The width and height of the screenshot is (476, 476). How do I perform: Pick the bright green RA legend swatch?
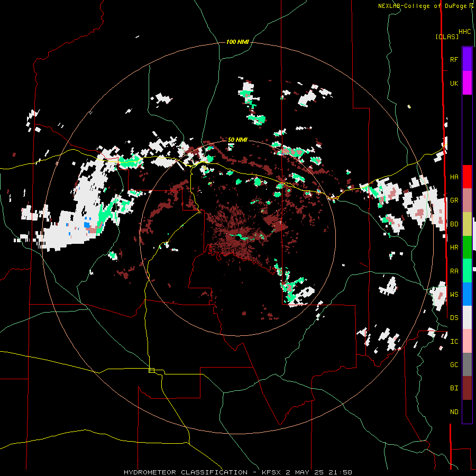467,271
